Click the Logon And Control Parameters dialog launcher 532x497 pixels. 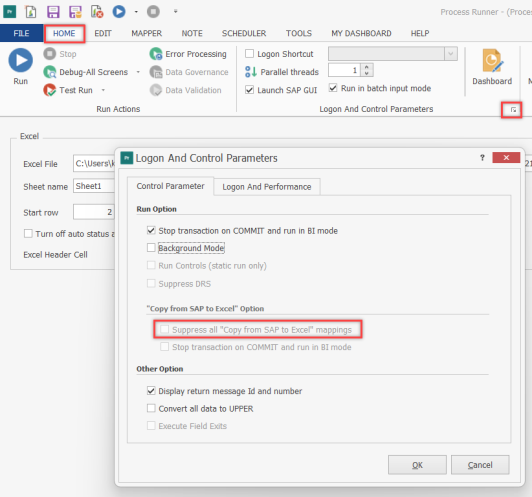pyautogui.click(x=513, y=110)
